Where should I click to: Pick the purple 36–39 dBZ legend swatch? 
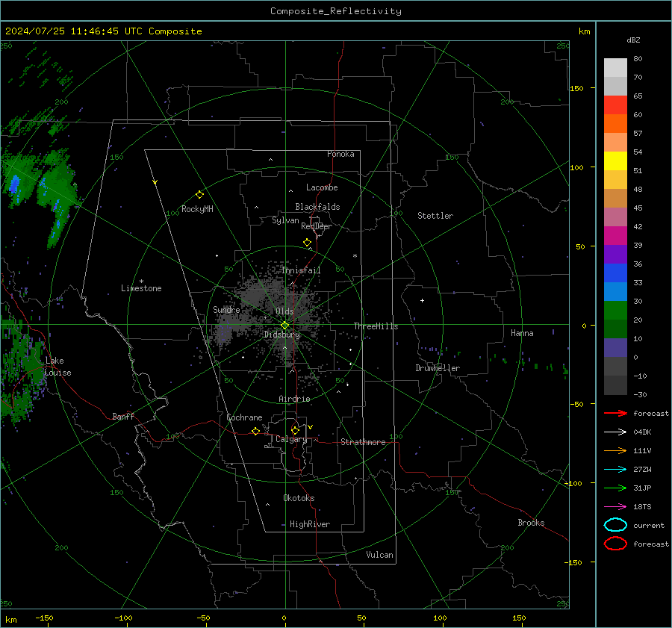tap(615, 255)
